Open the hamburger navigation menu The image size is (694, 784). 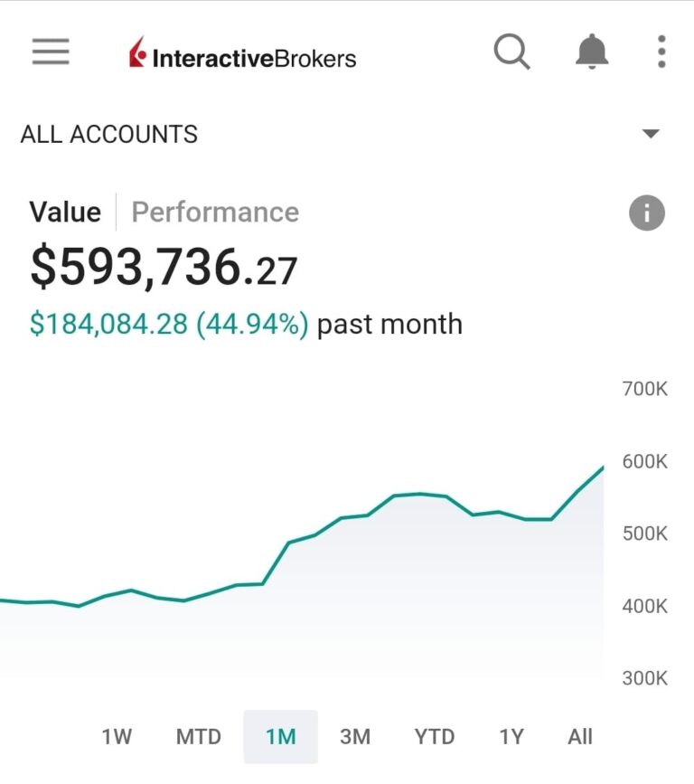tap(51, 52)
